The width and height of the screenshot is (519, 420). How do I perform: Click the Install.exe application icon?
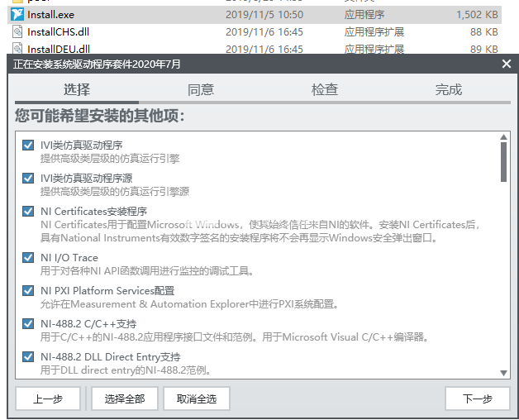pos(17,15)
